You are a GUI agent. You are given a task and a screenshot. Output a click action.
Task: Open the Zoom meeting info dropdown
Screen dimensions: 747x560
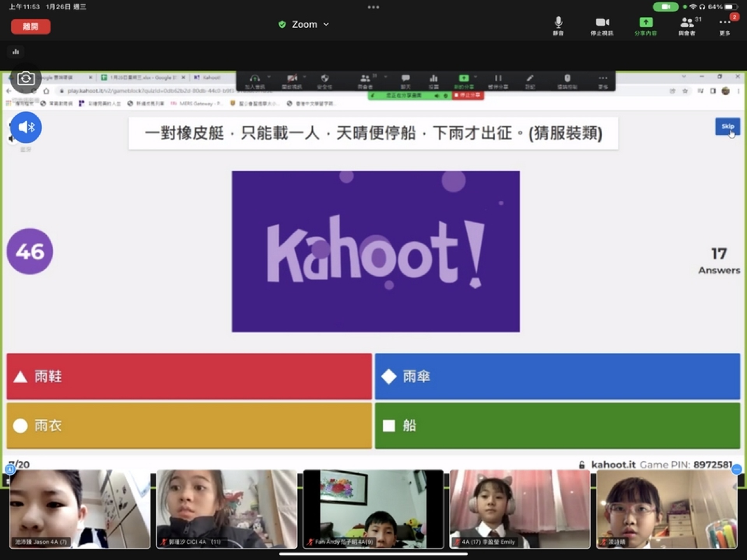[x=304, y=24]
